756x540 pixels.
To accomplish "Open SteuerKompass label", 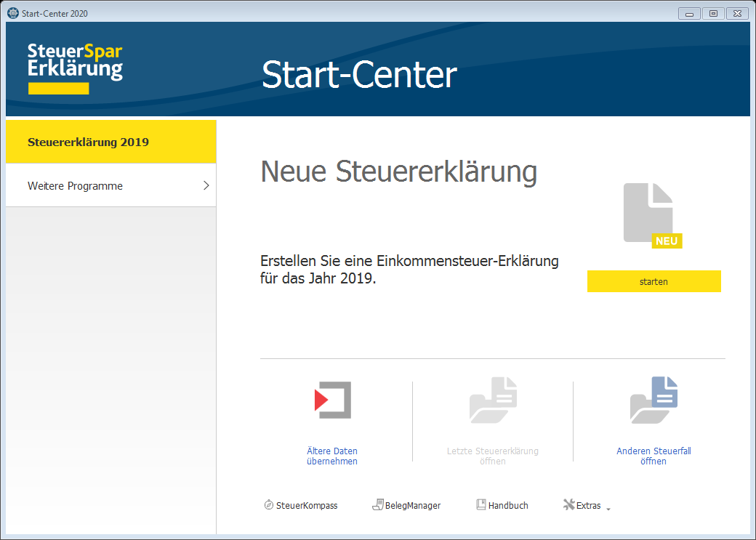I will click(x=307, y=505).
